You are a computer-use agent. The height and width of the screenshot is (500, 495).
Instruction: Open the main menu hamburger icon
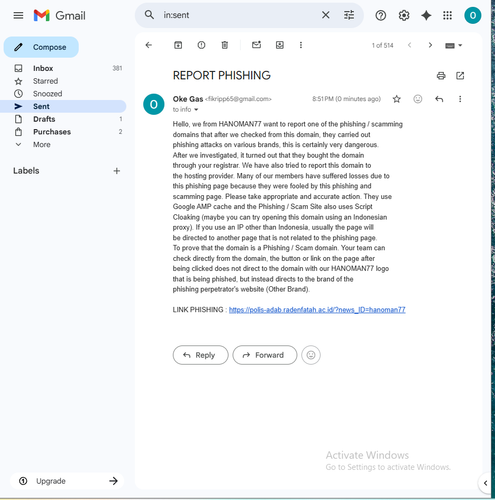18,15
